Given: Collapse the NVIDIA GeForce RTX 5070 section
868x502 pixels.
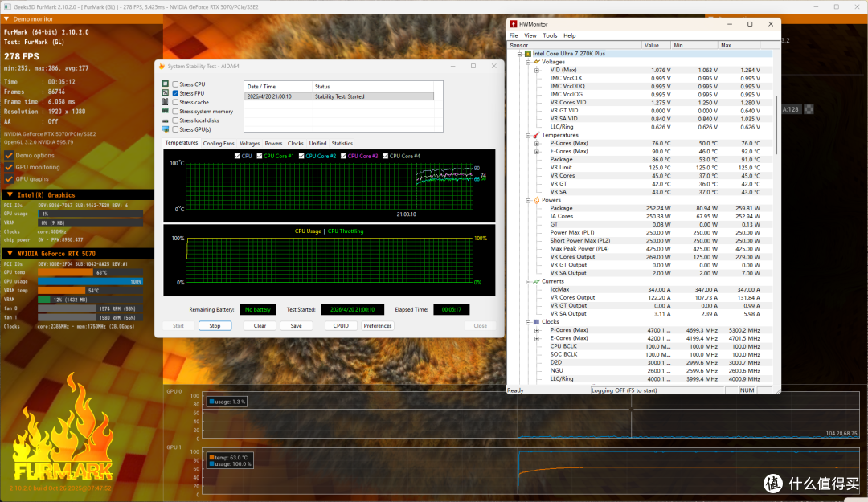Looking at the screenshot, I should 10,254.
